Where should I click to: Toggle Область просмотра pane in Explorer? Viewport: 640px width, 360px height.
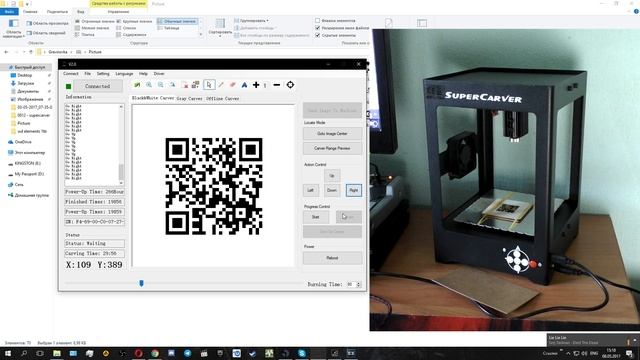pos(47,23)
